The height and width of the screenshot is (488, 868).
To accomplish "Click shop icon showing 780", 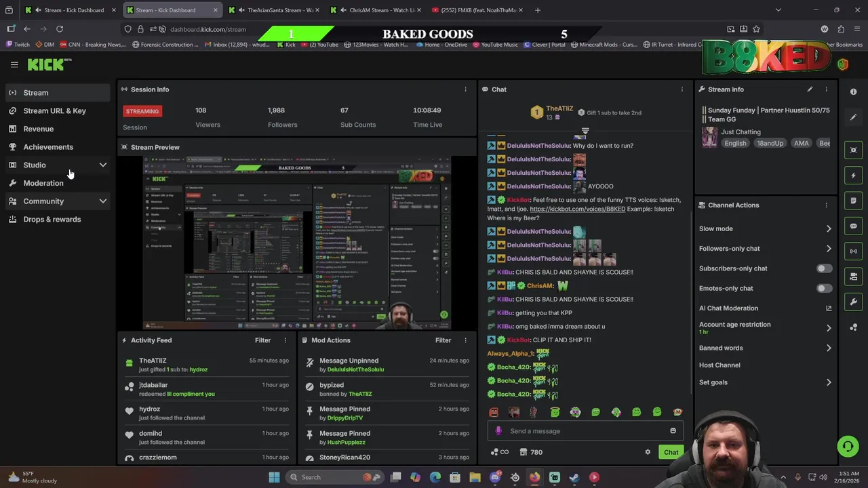I will (x=531, y=452).
